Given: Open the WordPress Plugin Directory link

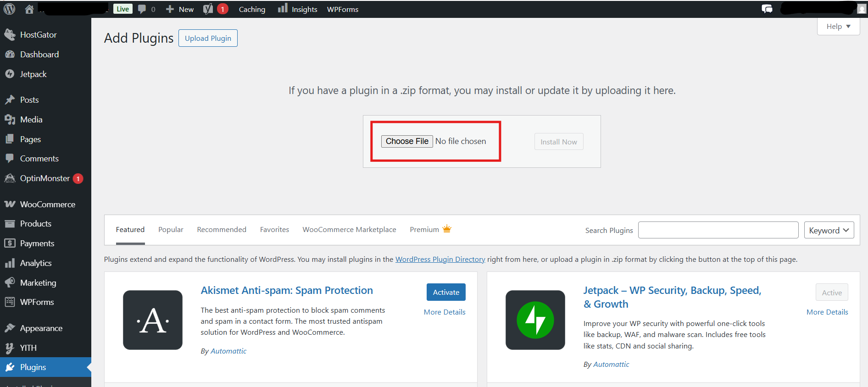Looking at the screenshot, I should pos(440,260).
